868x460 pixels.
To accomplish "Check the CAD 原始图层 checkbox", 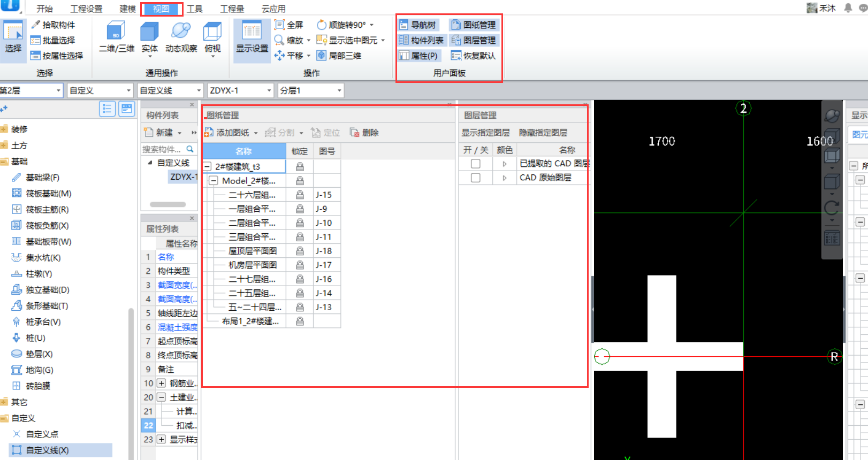I will pos(475,178).
